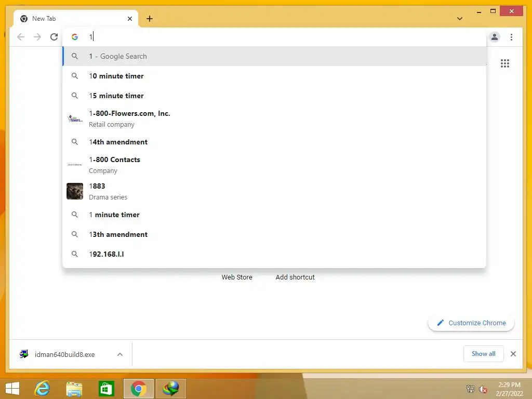
Task: Click Show all downloads
Action: point(484,354)
